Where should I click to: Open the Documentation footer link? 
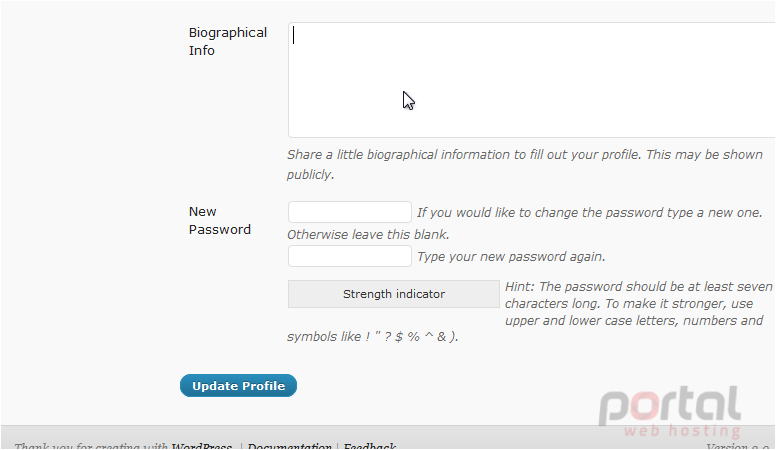289,446
